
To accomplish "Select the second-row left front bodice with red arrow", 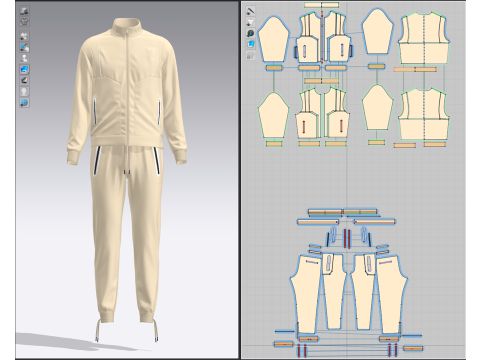I will pos(308,113).
